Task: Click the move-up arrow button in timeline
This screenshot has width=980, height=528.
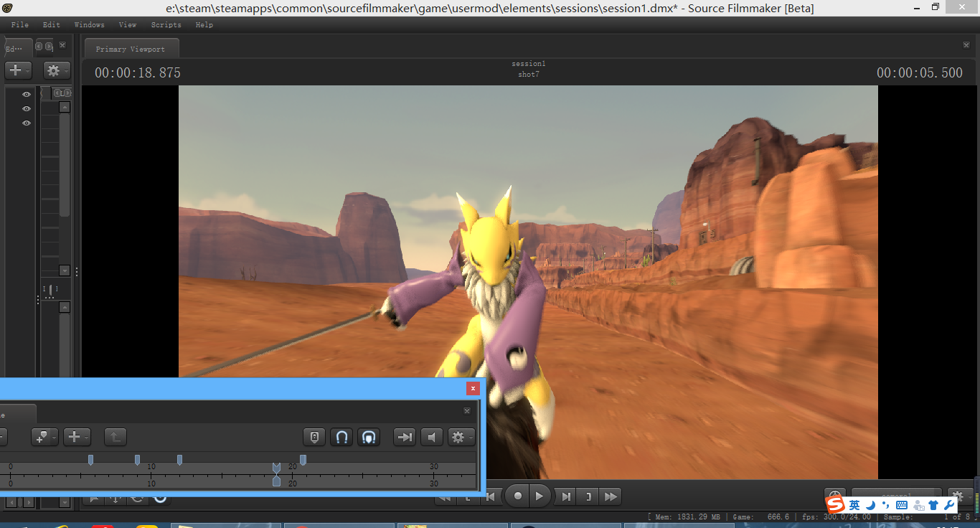Action: (116, 437)
